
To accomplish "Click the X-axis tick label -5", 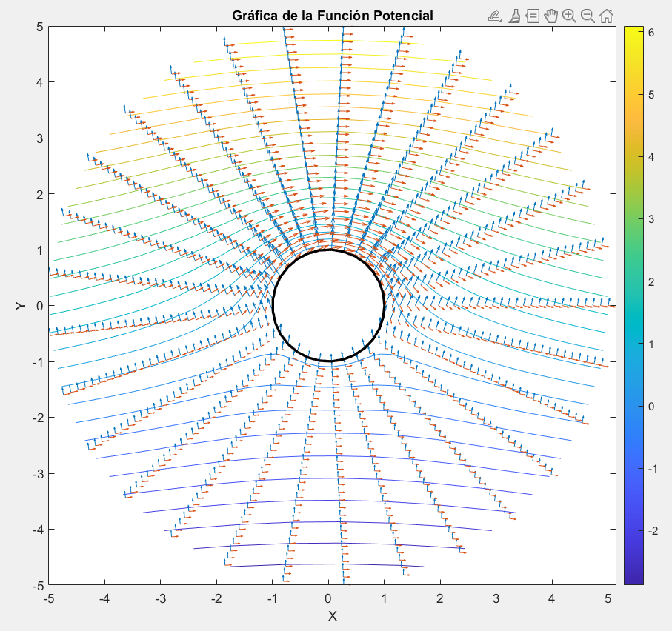I will (x=49, y=598).
